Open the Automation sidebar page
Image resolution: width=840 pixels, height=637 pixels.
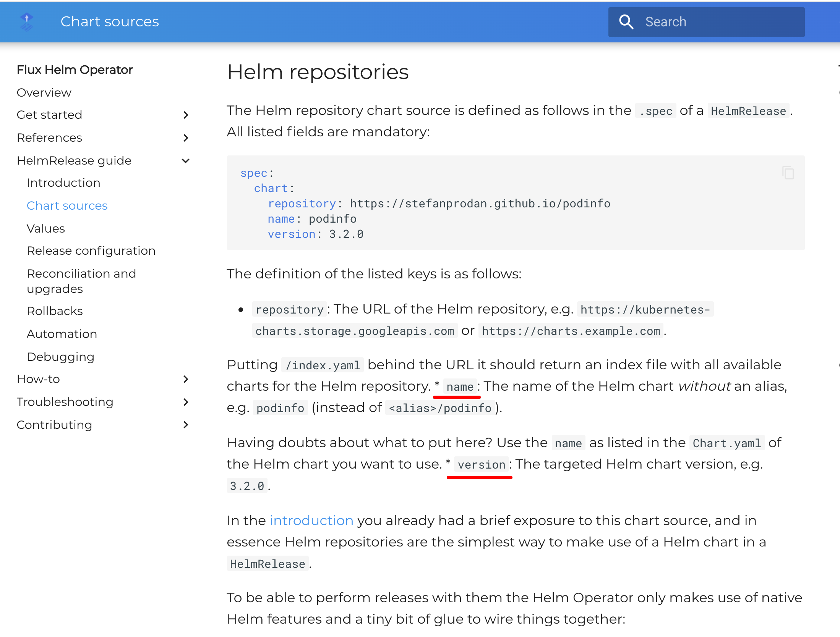(62, 334)
